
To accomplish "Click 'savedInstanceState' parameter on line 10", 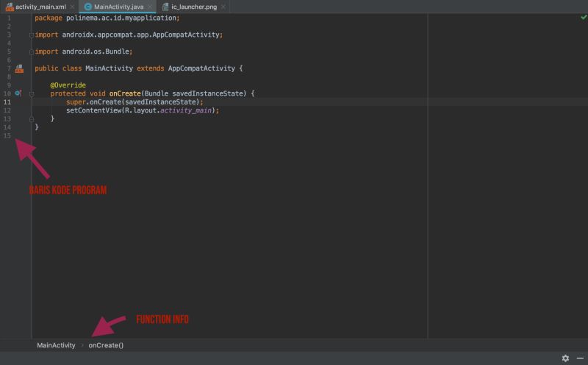I will coord(209,93).
